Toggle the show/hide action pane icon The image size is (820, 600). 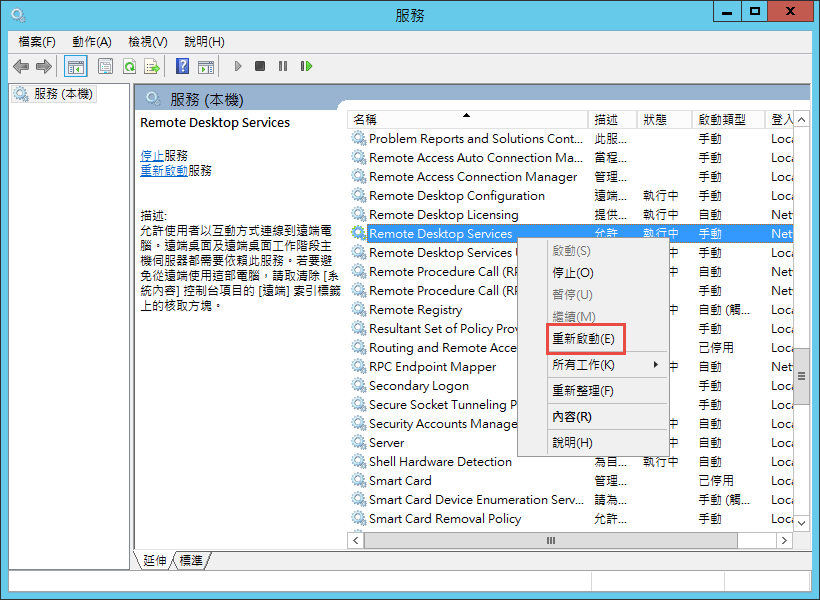(x=206, y=66)
